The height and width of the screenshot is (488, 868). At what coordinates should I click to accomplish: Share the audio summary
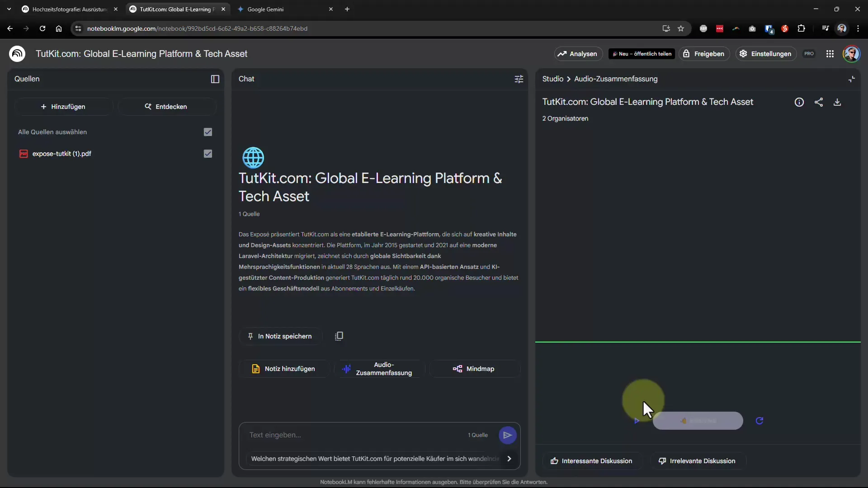click(x=819, y=102)
